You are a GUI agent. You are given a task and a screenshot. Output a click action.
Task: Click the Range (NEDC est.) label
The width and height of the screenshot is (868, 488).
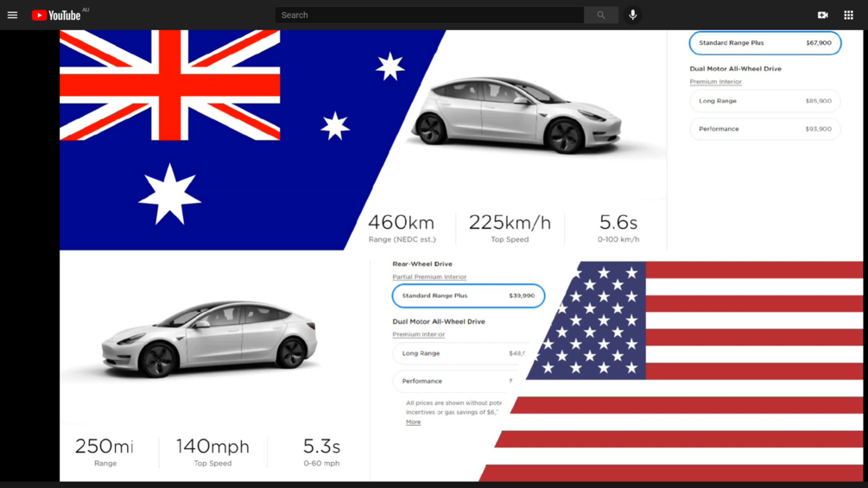click(402, 239)
